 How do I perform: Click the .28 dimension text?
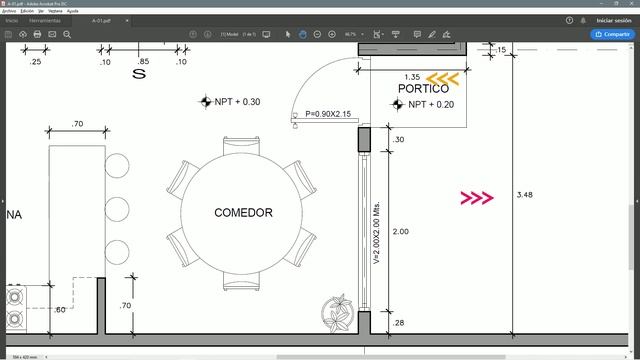click(x=398, y=322)
